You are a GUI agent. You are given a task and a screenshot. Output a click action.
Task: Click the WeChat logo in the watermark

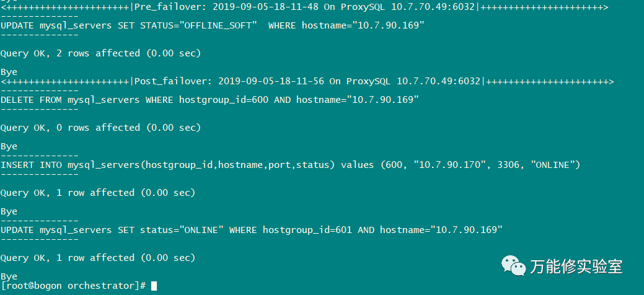click(514, 265)
